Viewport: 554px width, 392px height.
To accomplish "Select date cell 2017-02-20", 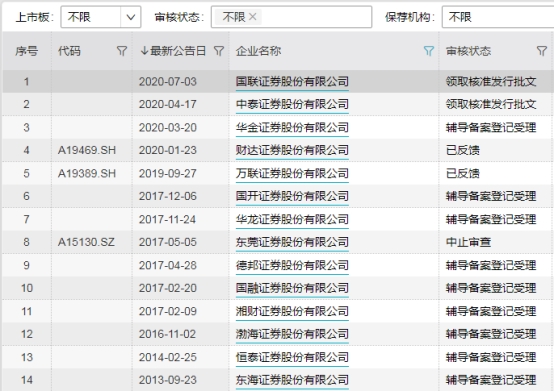I will tap(167, 288).
